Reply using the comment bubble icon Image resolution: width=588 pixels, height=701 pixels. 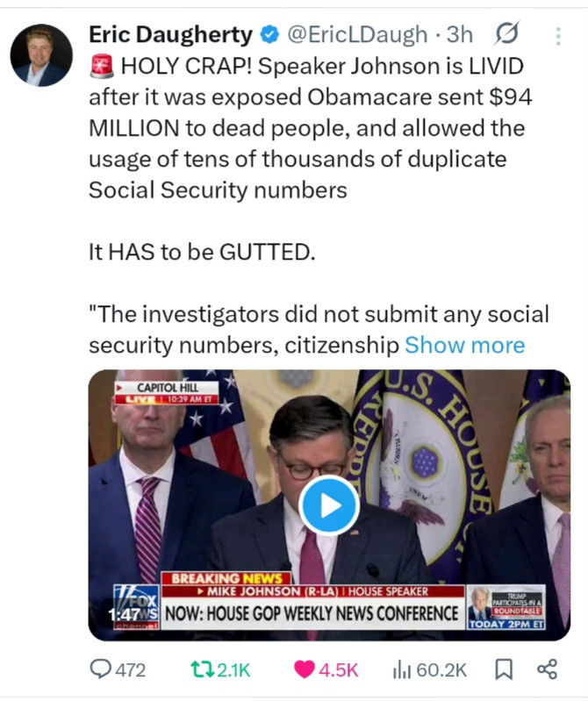(x=101, y=669)
